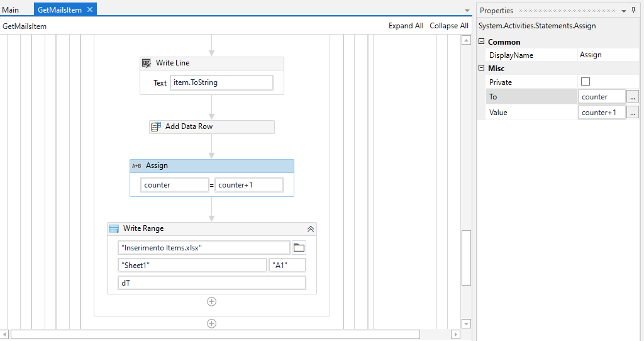644x341 pixels.
Task: Click Collapse All in the designer
Action: pyautogui.click(x=449, y=25)
